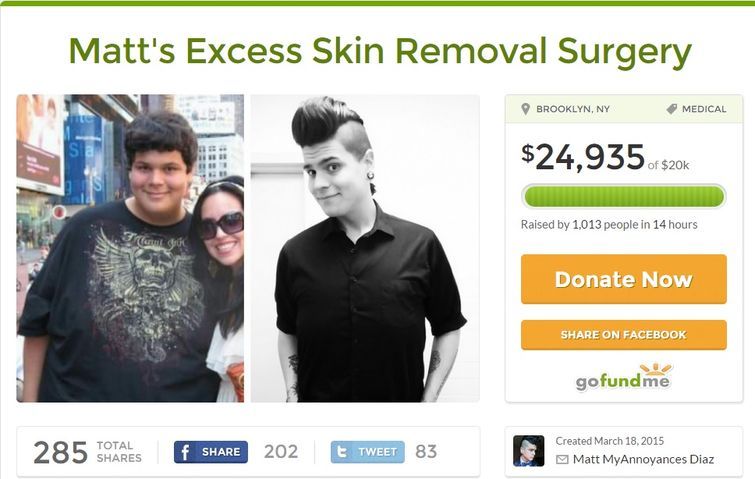Click the tag icon next to Medical

click(672, 109)
